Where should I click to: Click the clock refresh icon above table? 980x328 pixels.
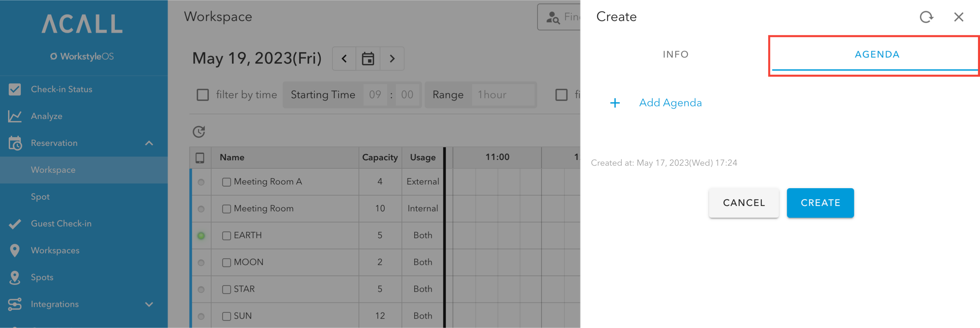click(x=199, y=132)
